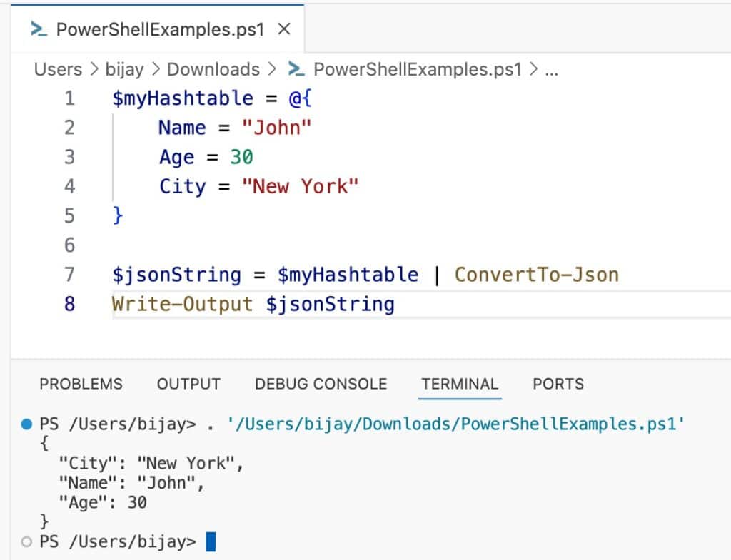
Task: Close the PowerShellExamples.ps1 tab
Action: 284,29
